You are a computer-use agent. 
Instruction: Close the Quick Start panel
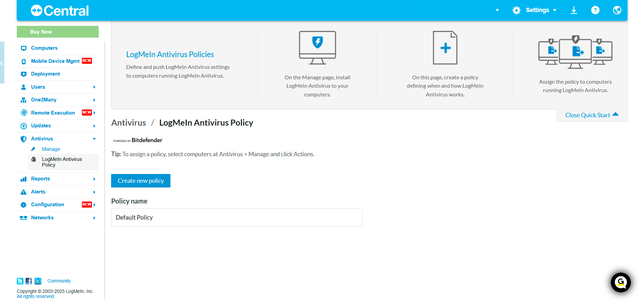coord(592,115)
